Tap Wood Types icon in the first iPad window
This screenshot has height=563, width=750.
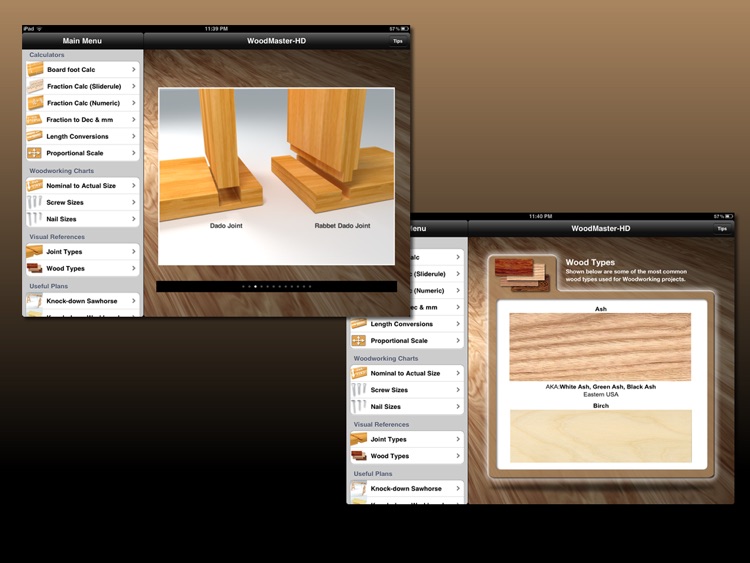click(34, 268)
